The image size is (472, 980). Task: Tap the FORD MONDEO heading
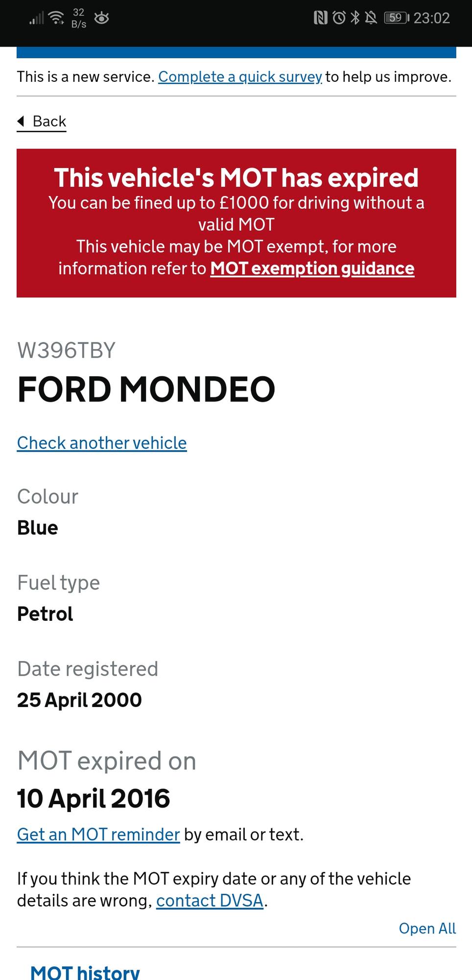[146, 390]
